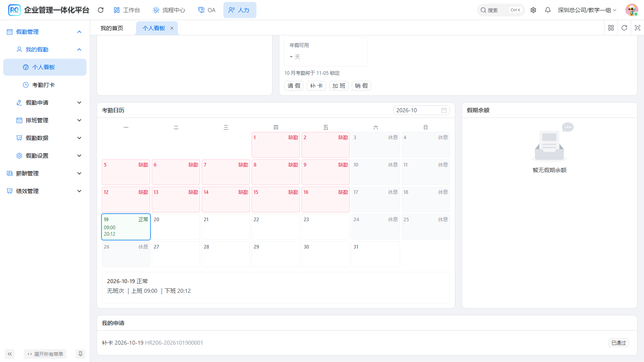Collapse the 假勤管理 menu group
The width and height of the screenshot is (644, 362).
point(45,32)
